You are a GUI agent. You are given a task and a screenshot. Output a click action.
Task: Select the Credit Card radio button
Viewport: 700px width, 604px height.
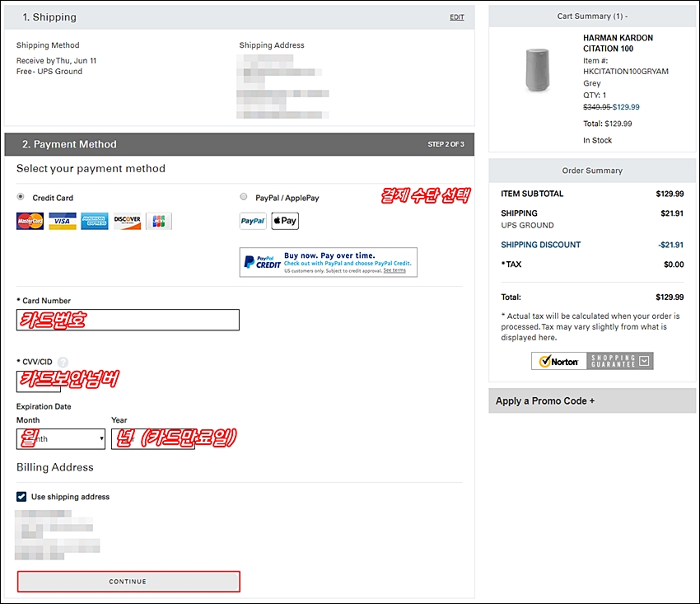point(21,197)
